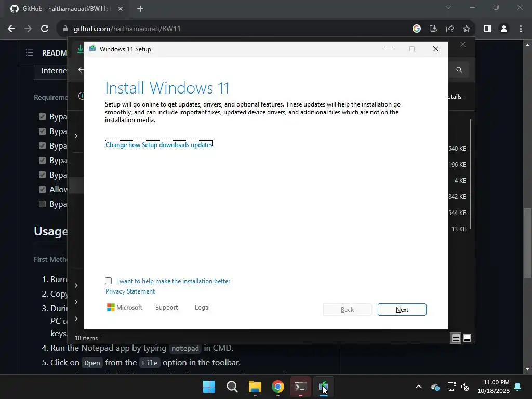Click the site lock icon in address bar

pos(65,29)
